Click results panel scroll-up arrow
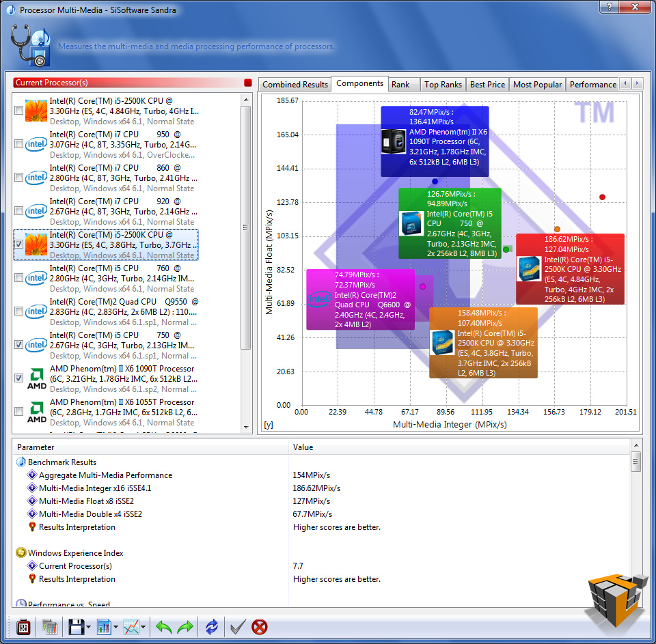The image size is (656, 644). [x=636, y=445]
